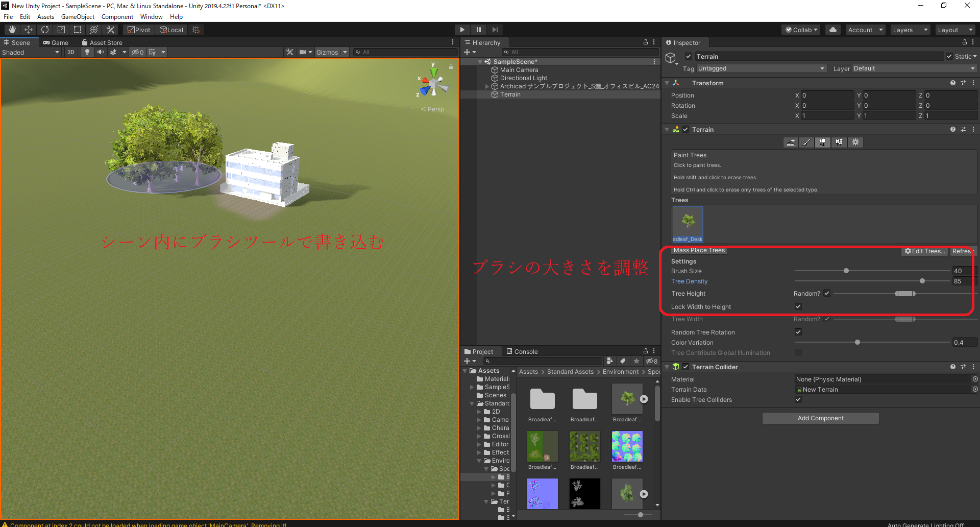Screen dimensions: 980x527
Task: Select the Hand tool in the toolbar
Action: pyautogui.click(x=12, y=30)
